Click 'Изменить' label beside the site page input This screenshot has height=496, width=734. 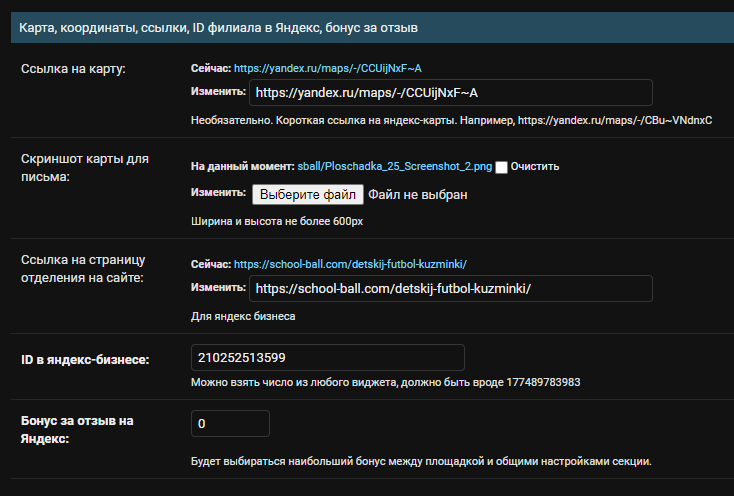(x=218, y=287)
